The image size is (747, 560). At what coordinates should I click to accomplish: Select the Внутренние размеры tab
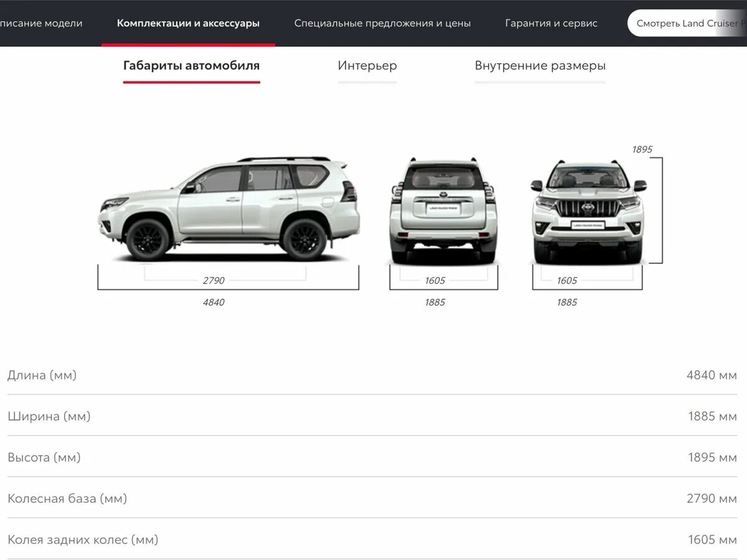[x=540, y=65]
